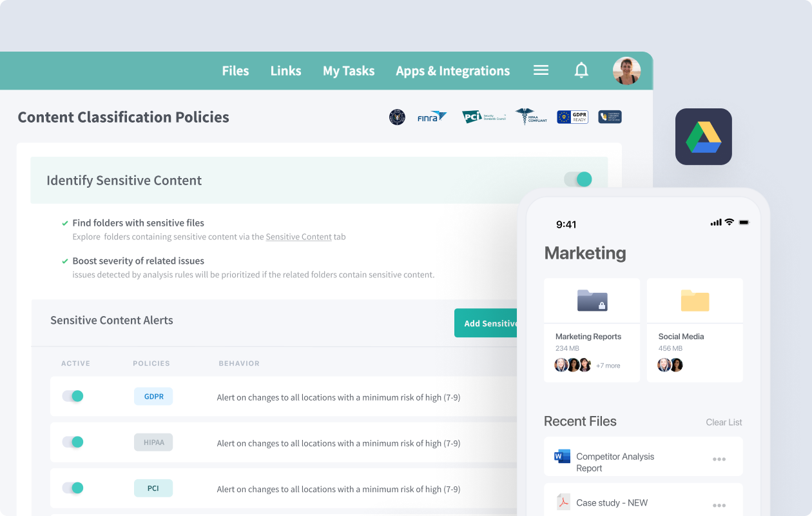Click Clear List in Recent Files

724,422
